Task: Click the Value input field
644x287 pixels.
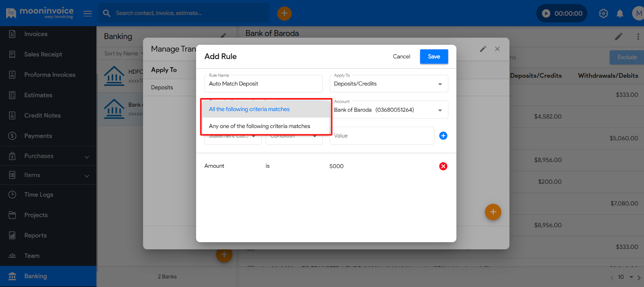Action: 381,136
